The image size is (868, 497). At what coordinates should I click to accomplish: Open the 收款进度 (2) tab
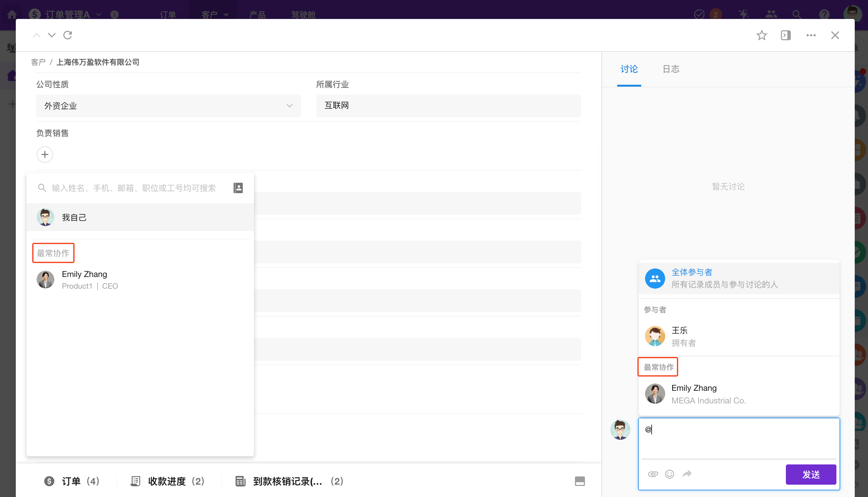click(167, 481)
